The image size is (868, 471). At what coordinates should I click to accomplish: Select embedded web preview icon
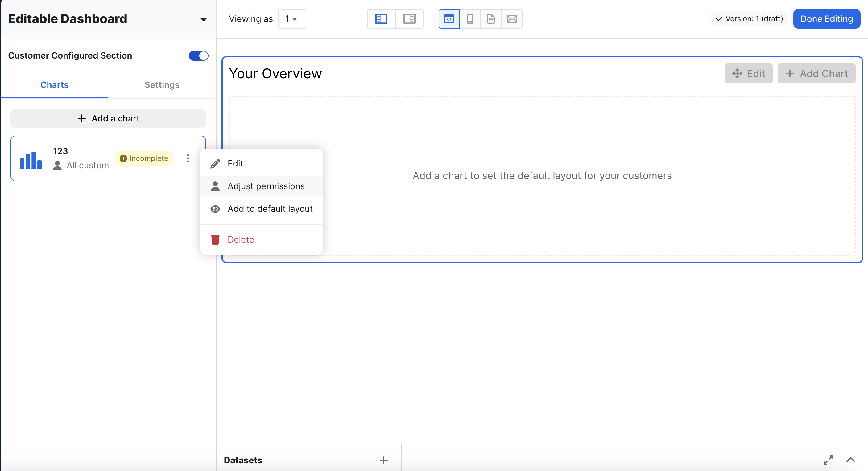point(449,19)
